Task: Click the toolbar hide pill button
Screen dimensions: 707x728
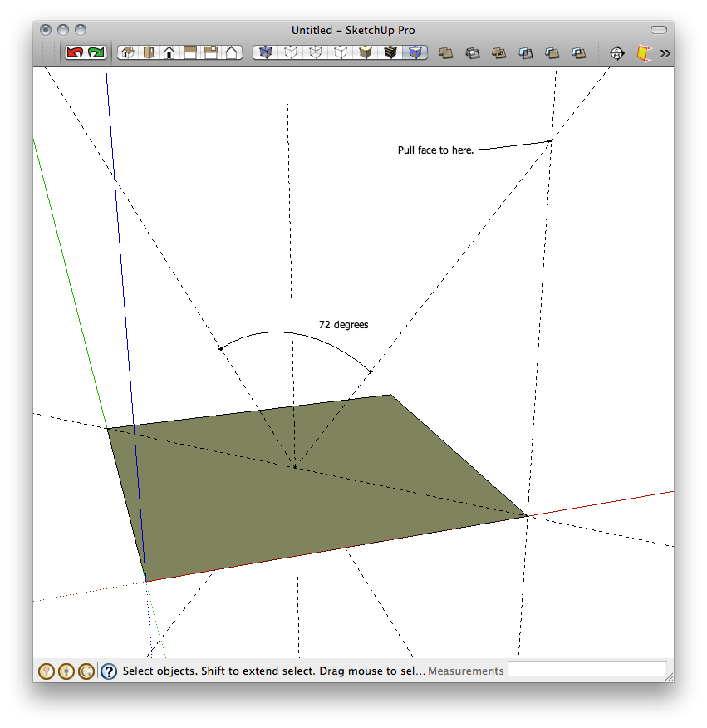Action: (659, 30)
